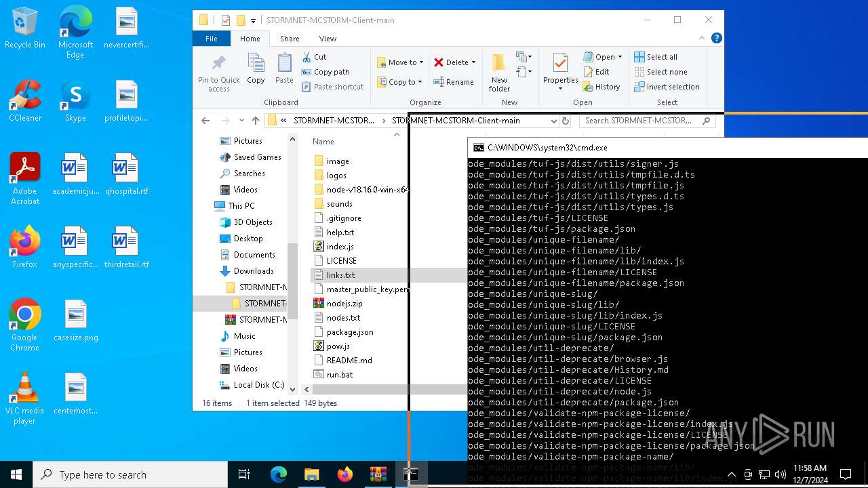Open Task View on the taskbar
868x488 pixels.
point(245,474)
